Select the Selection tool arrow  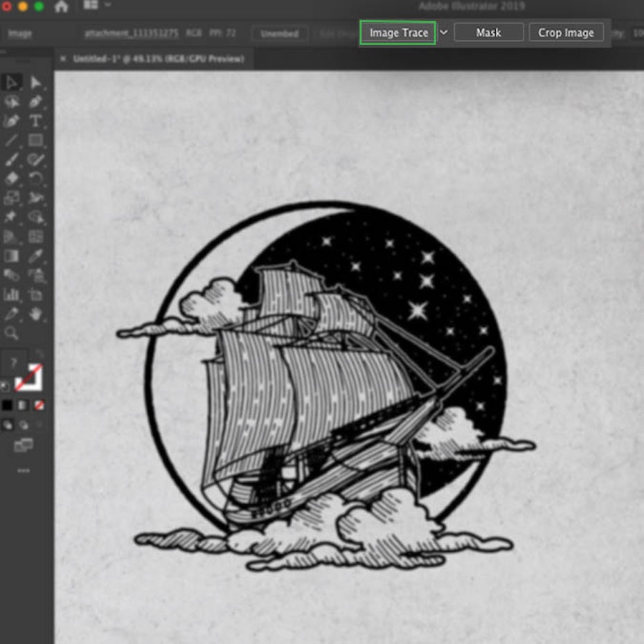[x=12, y=83]
